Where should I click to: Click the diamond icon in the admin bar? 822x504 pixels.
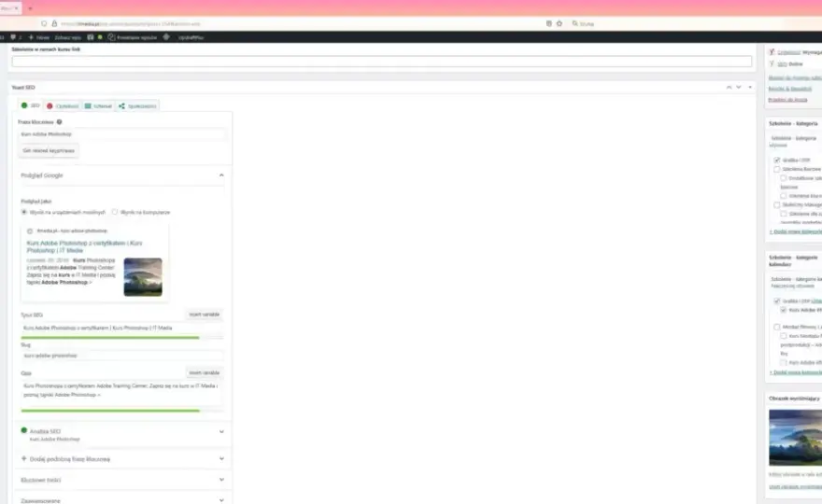coord(166,37)
